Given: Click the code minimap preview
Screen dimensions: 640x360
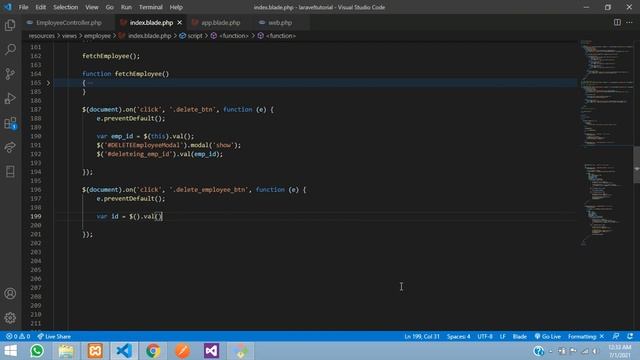Looking at the screenshot, I should (606, 143).
